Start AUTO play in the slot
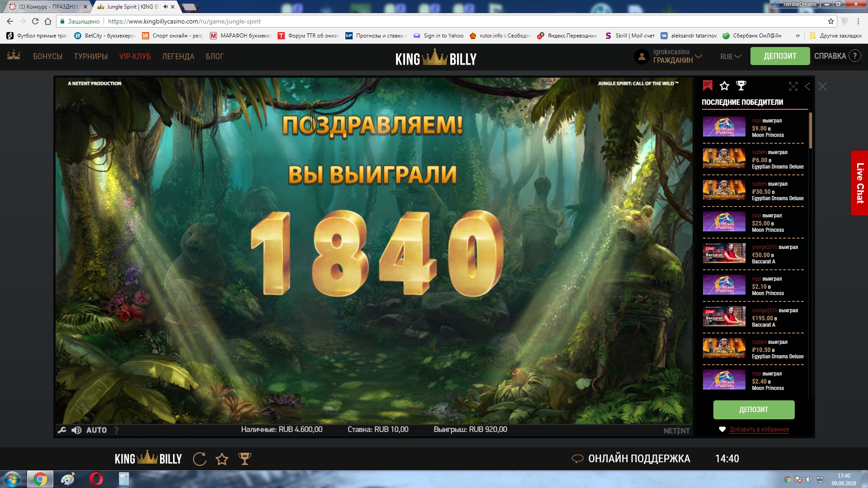This screenshot has width=868, height=488. [96, 430]
